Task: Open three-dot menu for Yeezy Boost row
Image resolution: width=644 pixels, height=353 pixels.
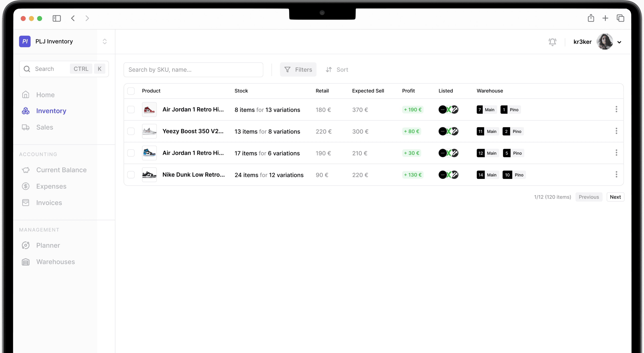Action: point(616,131)
